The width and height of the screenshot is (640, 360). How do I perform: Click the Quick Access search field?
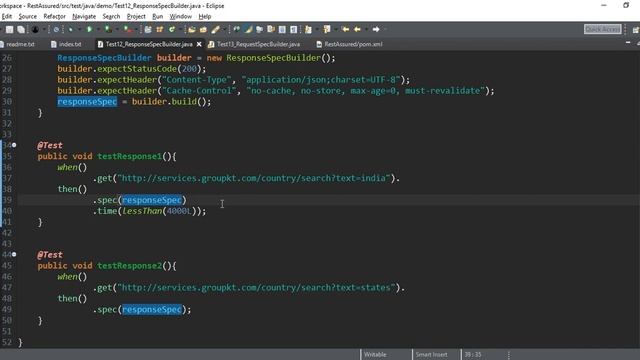tap(602, 29)
